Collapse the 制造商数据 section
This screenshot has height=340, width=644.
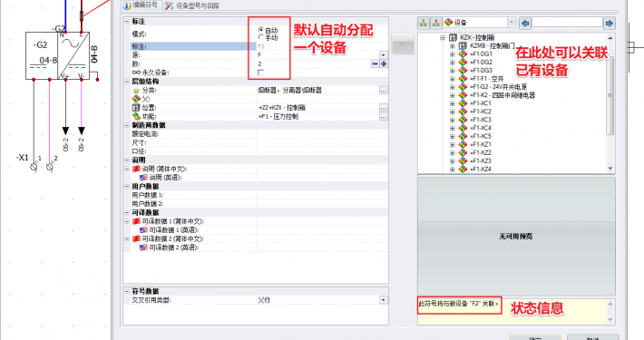click(127, 125)
